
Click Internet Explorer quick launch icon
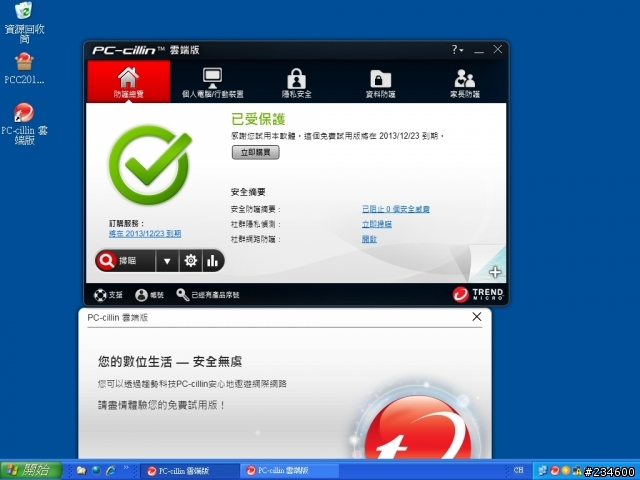[111, 471]
